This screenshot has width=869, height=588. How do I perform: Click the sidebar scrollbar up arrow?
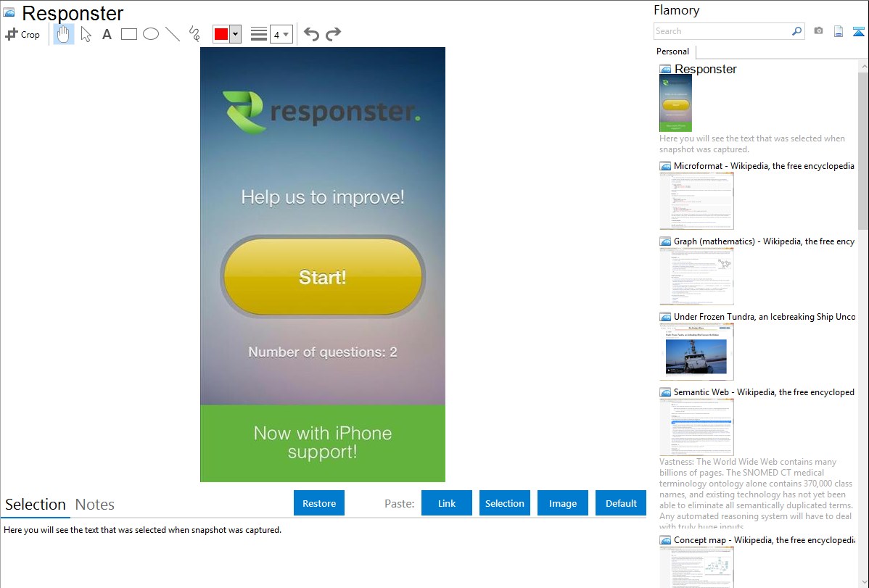[863, 67]
